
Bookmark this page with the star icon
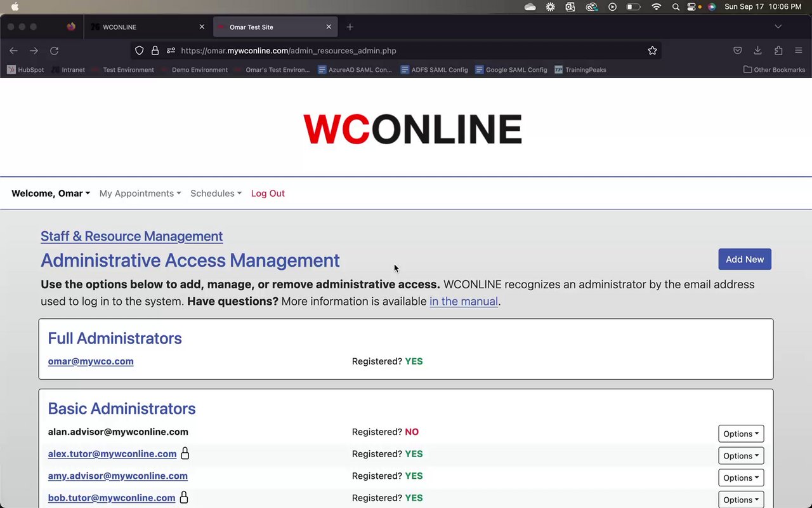click(x=652, y=51)
